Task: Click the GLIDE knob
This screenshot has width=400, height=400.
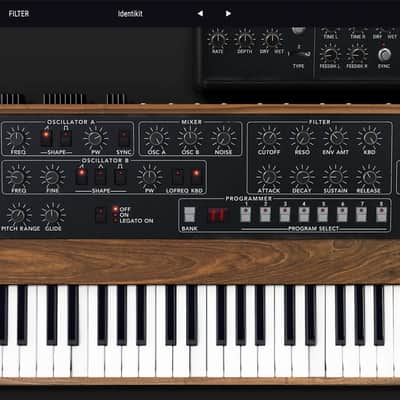Action: click(53, 215)
